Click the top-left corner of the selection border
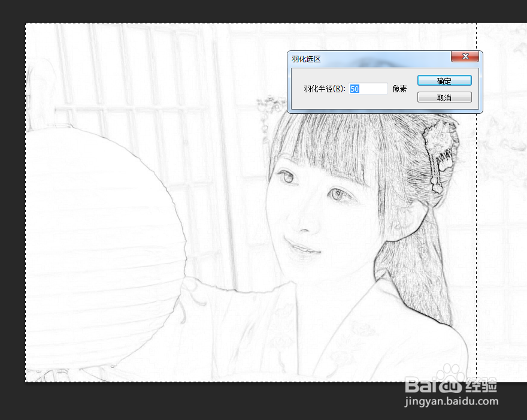527x420 pixels. (25, 24)
